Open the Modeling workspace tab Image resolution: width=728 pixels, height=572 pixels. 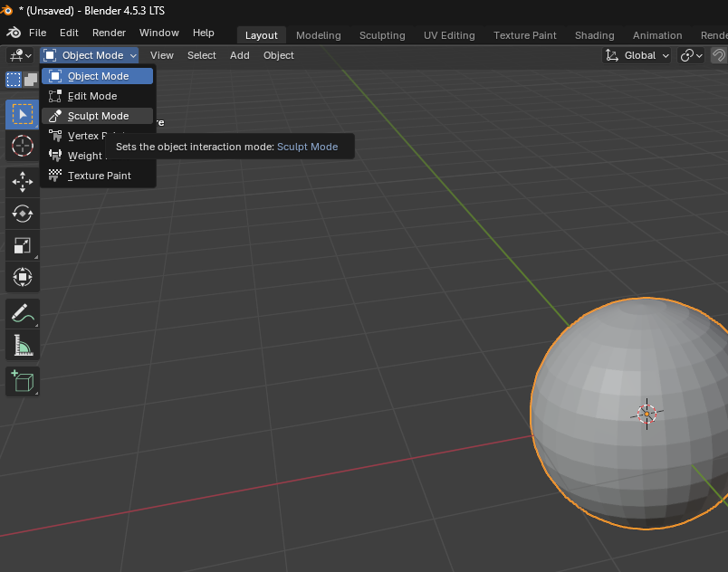pos(318,35)
